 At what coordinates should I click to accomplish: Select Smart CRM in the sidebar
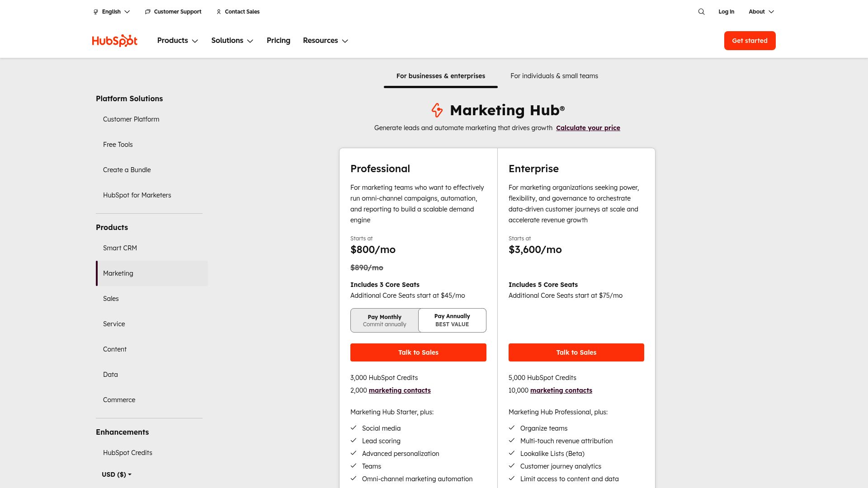click(x=120, y=248)
